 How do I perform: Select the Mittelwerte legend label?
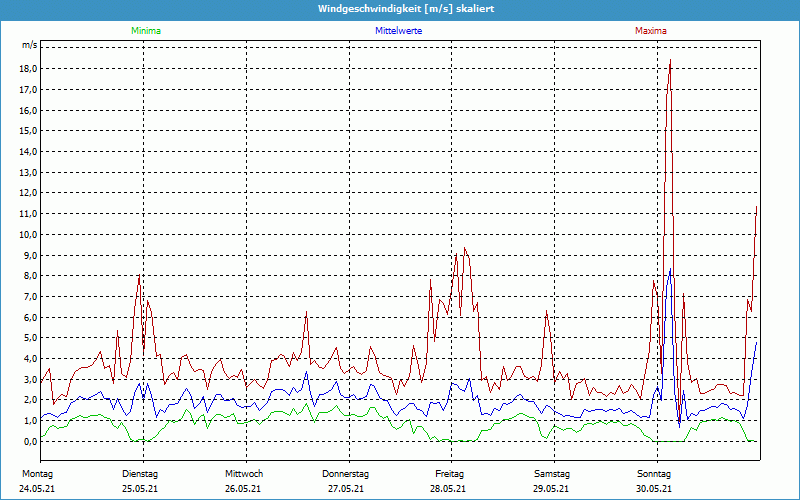click(398, 31)
